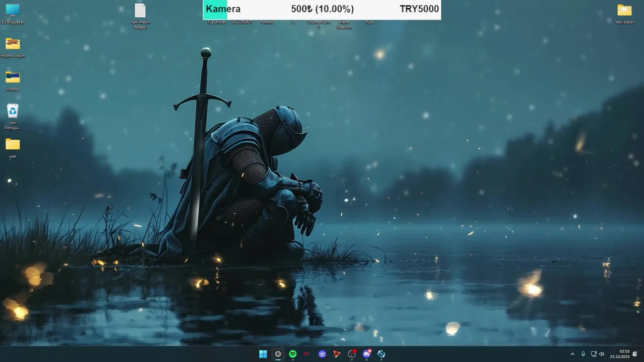Click the Counter-Strike 2 shortcut label

click(318, 25)
